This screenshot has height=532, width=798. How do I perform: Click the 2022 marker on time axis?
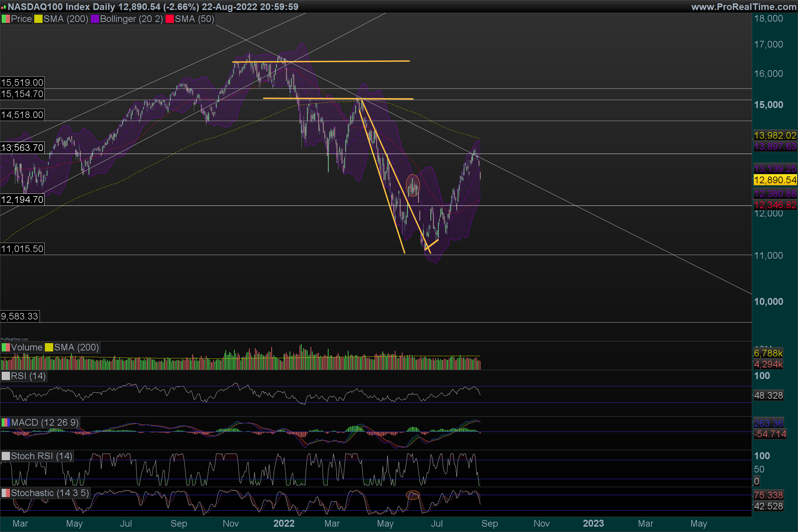(x=284, y=523)
